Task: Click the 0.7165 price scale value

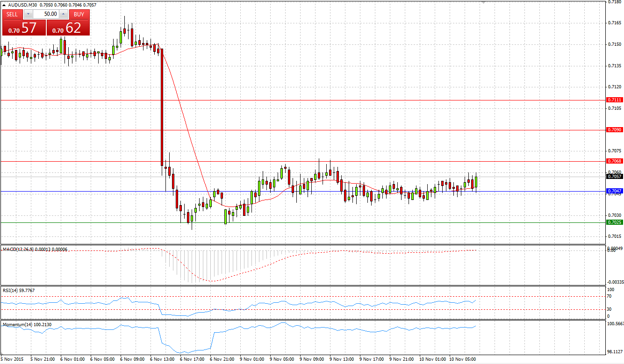Action: click(x=614, y=23)
